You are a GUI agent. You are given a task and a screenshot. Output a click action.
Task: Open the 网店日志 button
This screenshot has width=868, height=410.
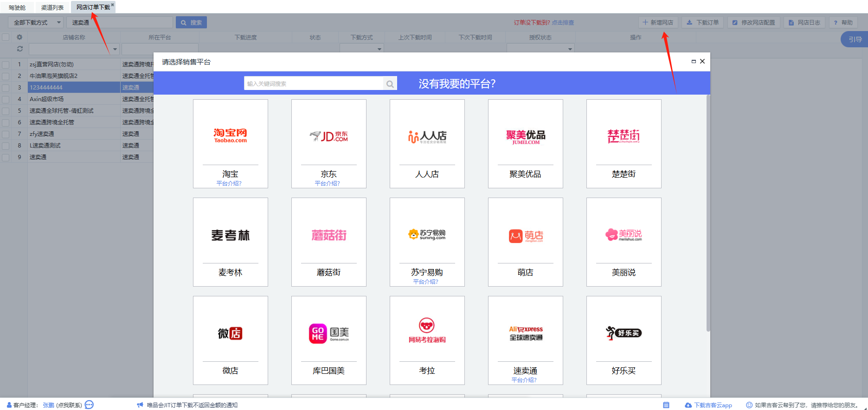pos(804,22)
